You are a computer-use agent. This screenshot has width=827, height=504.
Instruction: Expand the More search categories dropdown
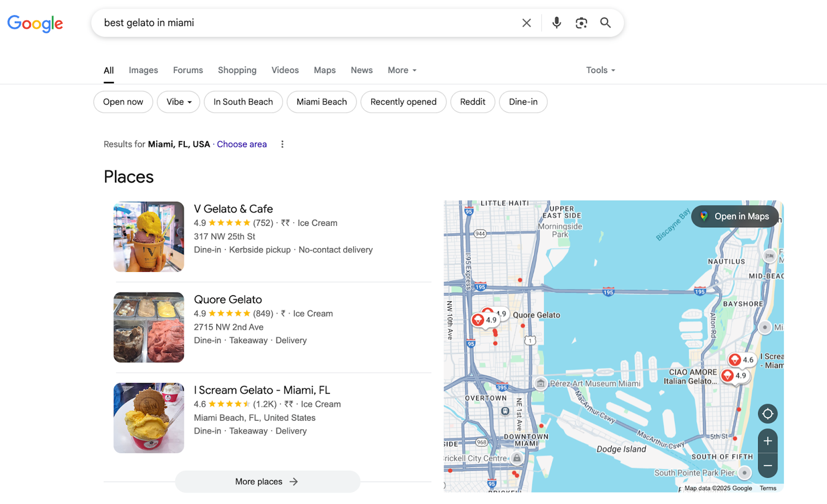[x=402, y=70]
